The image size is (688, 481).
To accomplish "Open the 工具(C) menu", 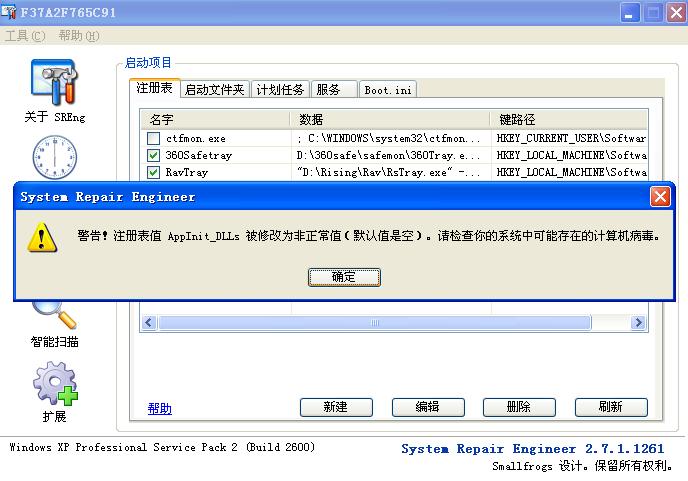I will [25, 36].
